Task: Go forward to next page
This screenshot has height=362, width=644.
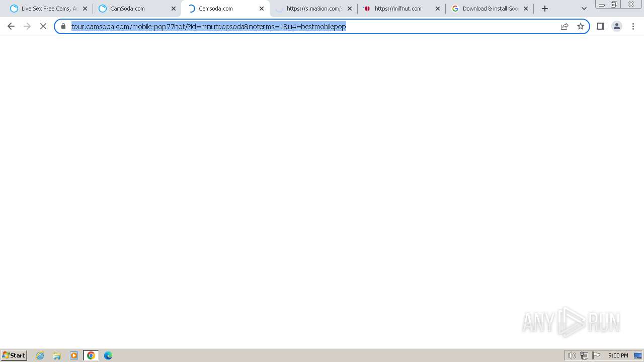Action: point(27,26)
